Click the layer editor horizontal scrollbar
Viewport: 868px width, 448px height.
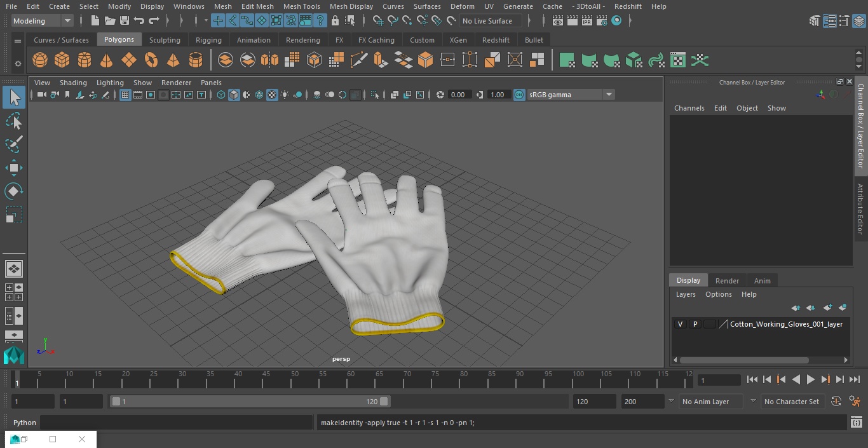pyautogui.click(x=745, y=360)
